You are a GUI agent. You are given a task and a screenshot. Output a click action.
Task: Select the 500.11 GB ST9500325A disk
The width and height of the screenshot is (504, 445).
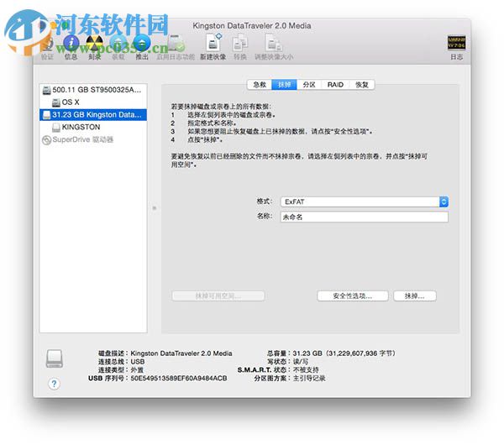pos(93,90)
